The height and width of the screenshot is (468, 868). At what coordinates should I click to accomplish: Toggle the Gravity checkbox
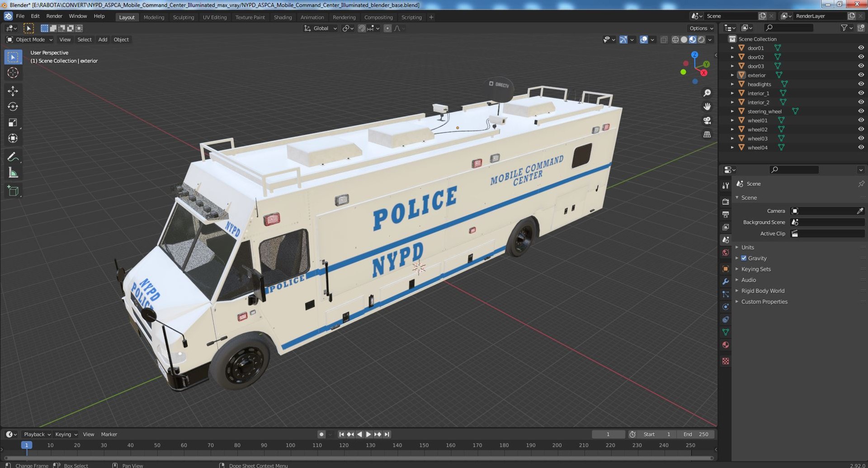[x=744, y=258]
